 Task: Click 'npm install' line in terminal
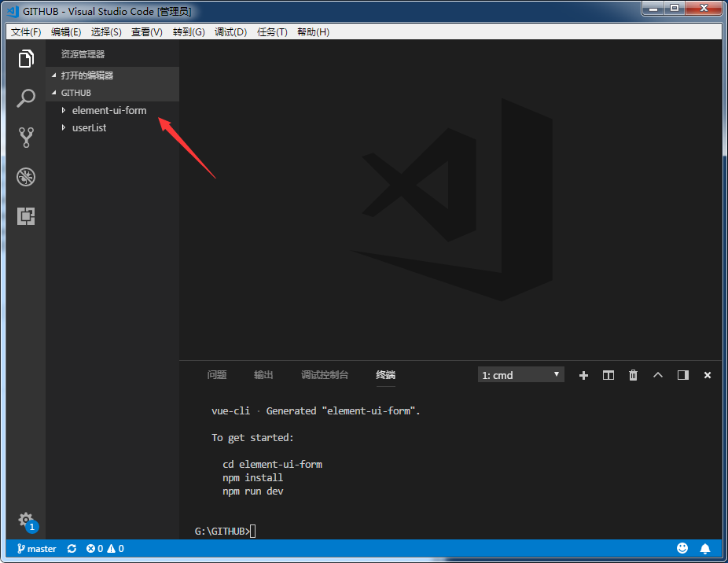[x=252, y=478]
